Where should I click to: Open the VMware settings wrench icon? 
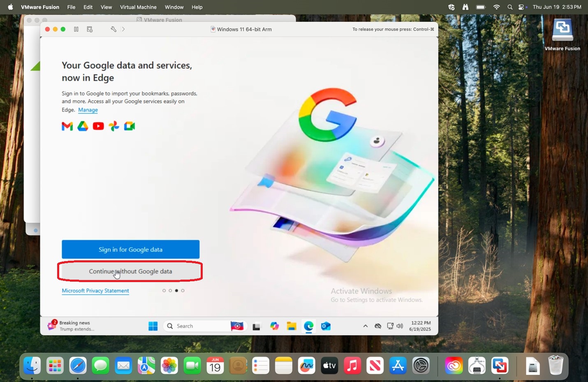point(113,29)
